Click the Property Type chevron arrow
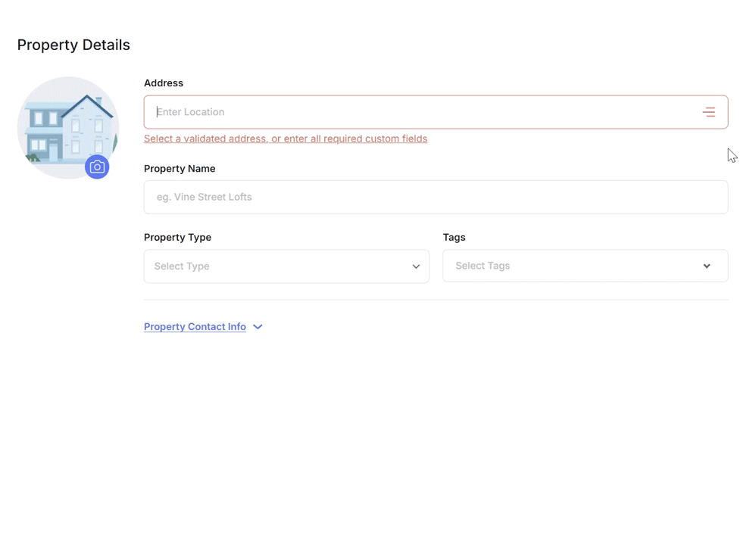This screenshot has width=756, height=545. pyautogui.click(x=416, y=266)
